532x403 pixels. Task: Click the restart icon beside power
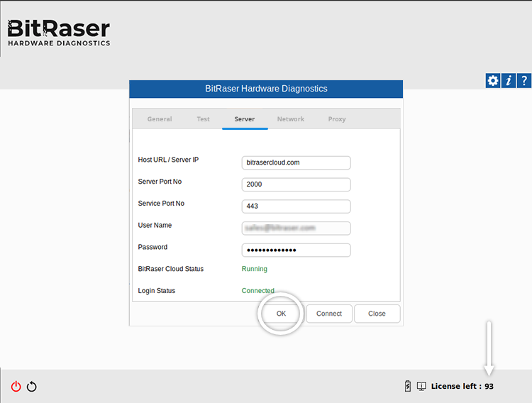[32, 387]
